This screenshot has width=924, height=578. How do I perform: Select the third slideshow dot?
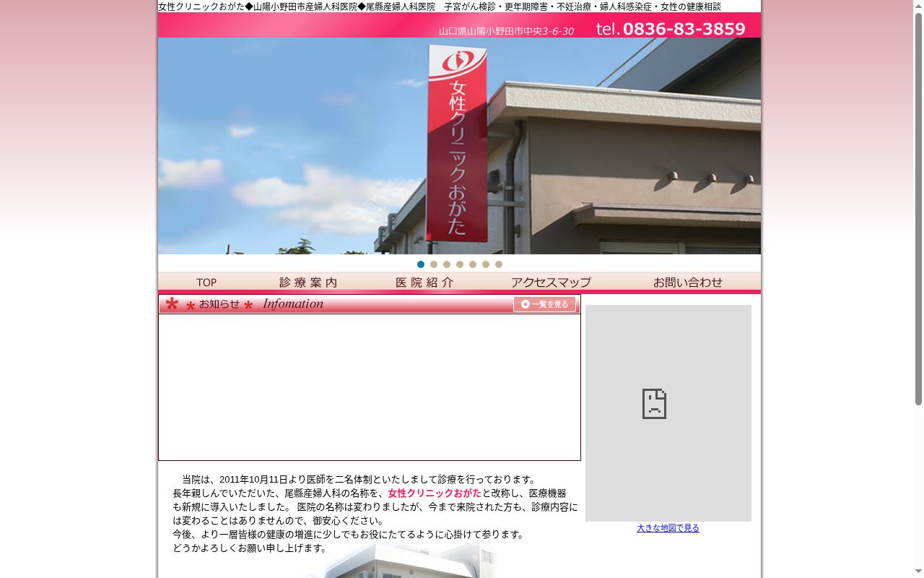coord(447,264)
